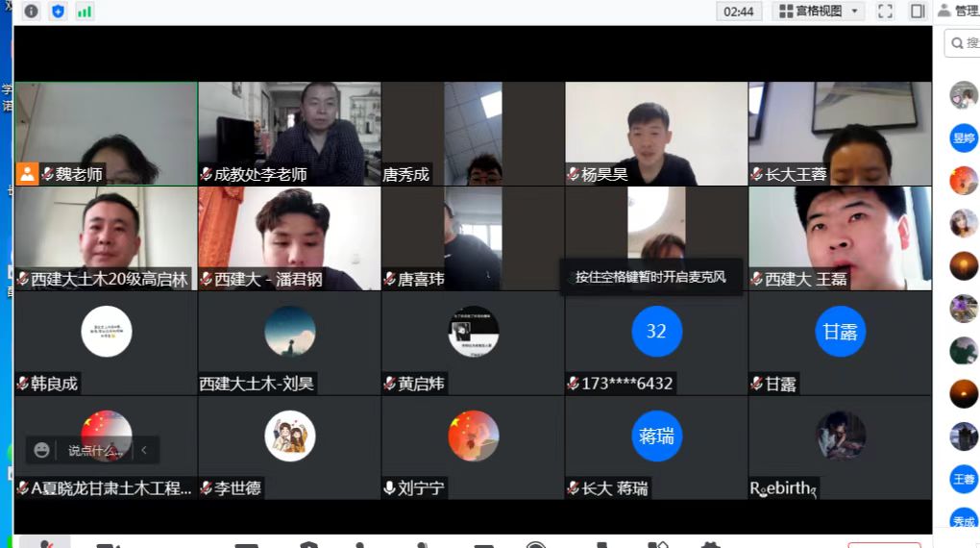This screenshot has width=980, height=548.
Task: Click the 蒋瑞 avatar in the grid
Action: click(x=656, y=436)
